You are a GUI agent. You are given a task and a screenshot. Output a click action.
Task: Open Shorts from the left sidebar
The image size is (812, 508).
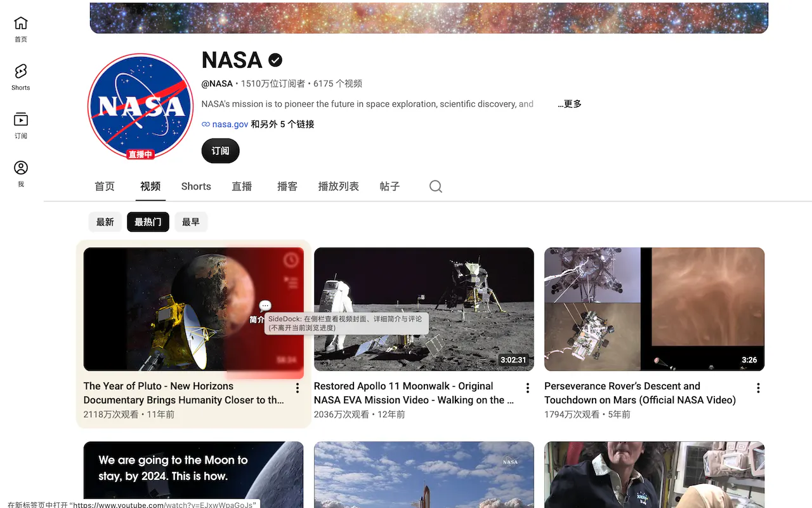click(x=21, y=77)
